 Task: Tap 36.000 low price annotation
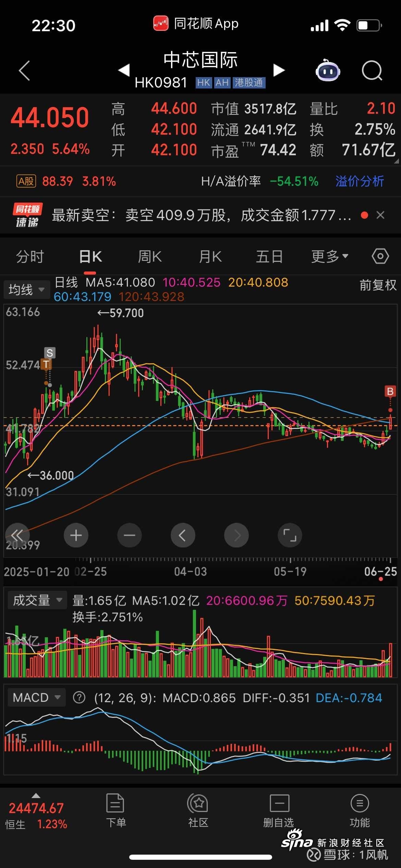click(x=51, y=475)
